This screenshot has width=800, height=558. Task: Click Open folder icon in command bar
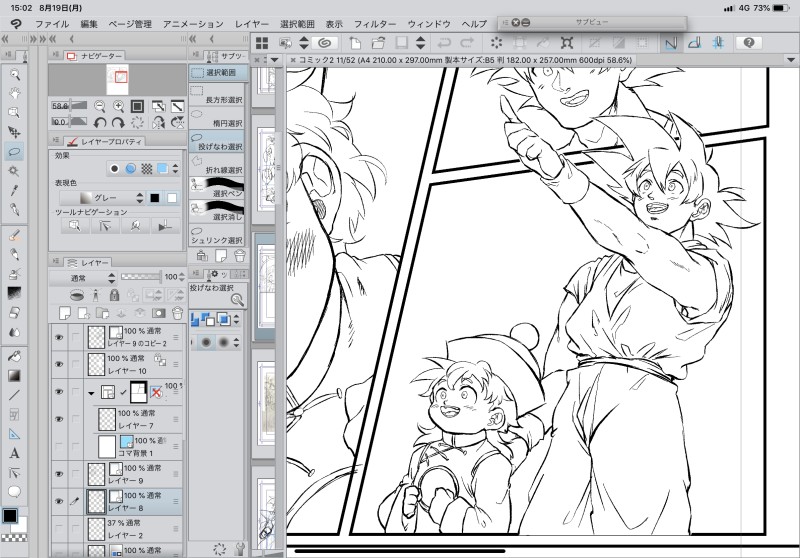pyautogui.click(x=378, y=43)
